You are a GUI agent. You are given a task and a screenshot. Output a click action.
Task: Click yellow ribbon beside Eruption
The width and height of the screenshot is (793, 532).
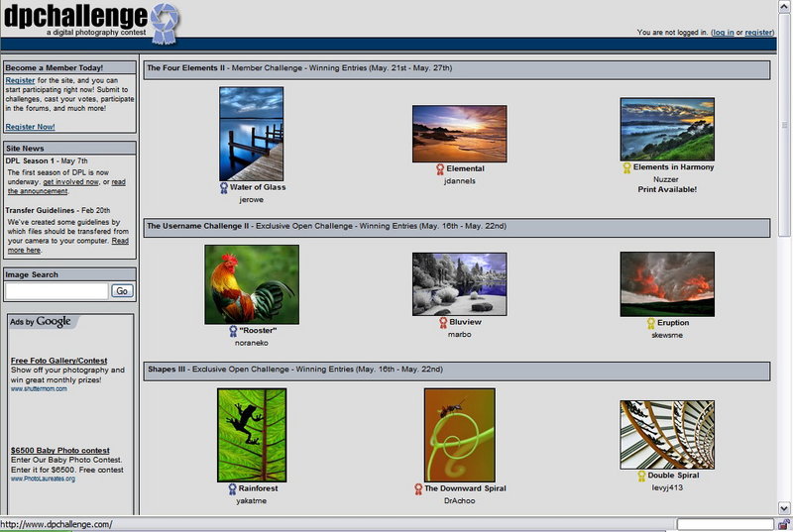(x=651, y=323)
